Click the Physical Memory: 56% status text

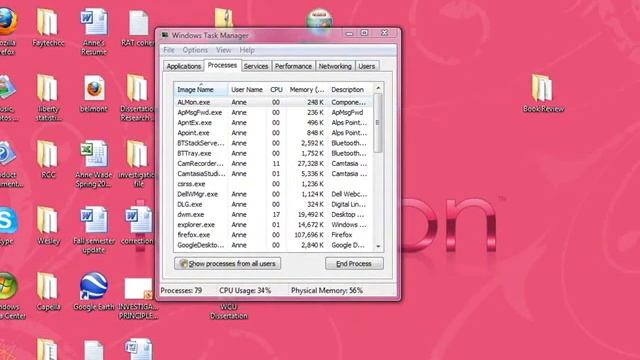pos(327,291)
